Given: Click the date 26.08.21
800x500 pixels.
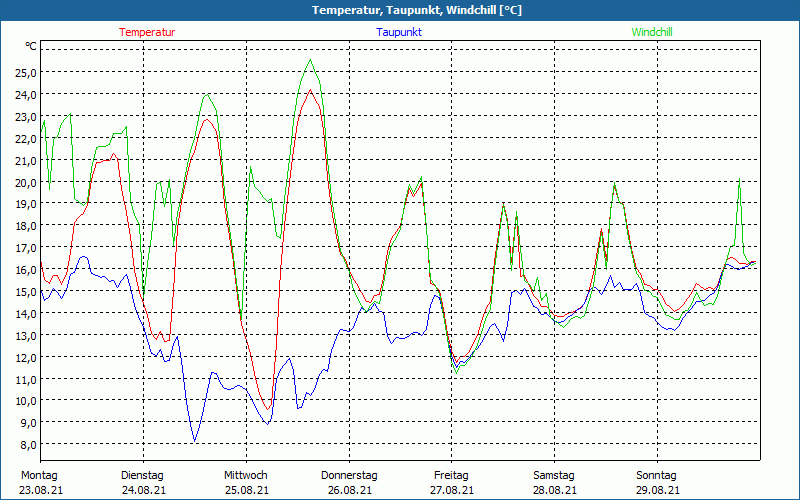Looking at the screenshot, I should pyautogui.click(x=349, y=490).
